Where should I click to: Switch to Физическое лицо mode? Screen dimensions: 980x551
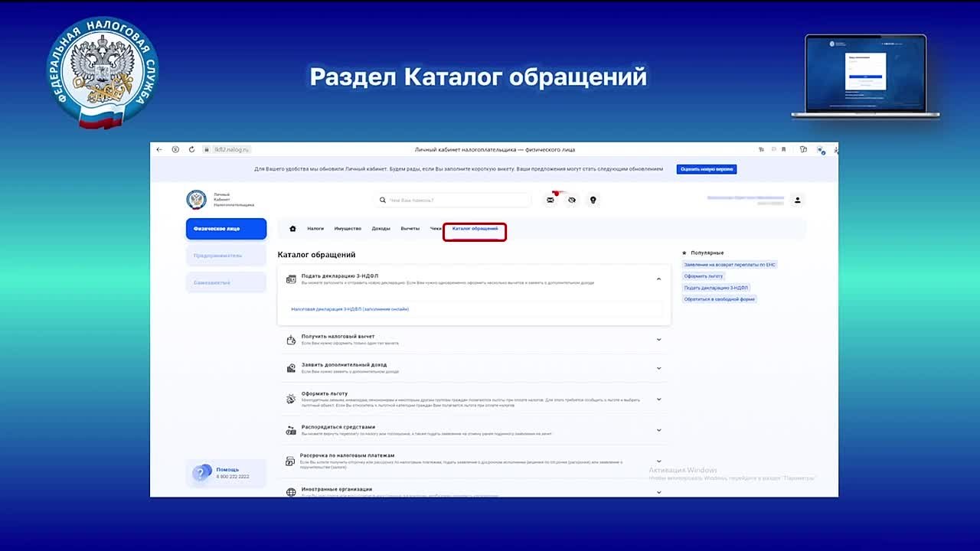[x=226, y=229]
